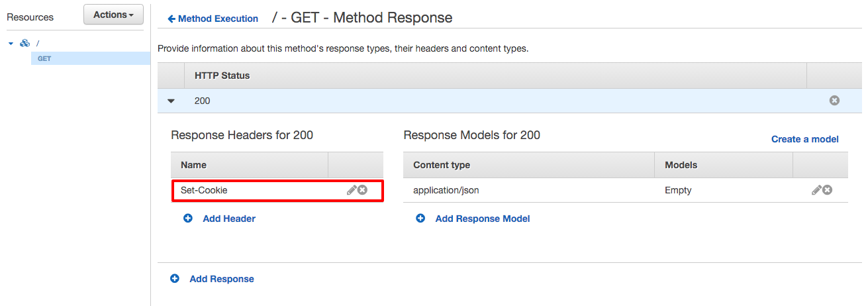Viewport: 868px width, 306px height.
Task: Click the Add Response link
Action: point(222,279)
